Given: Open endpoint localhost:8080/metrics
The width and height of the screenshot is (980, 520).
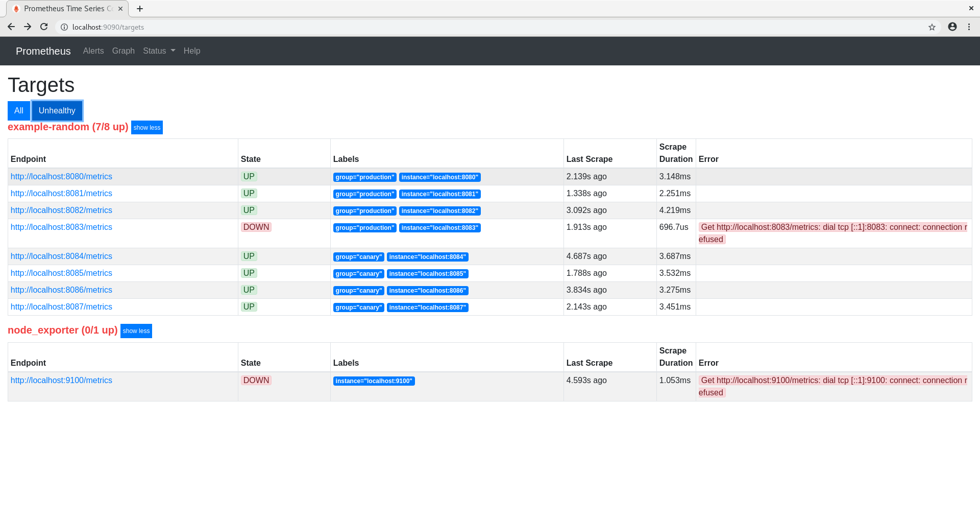Looking at the screenshot, I should point(61,177).
